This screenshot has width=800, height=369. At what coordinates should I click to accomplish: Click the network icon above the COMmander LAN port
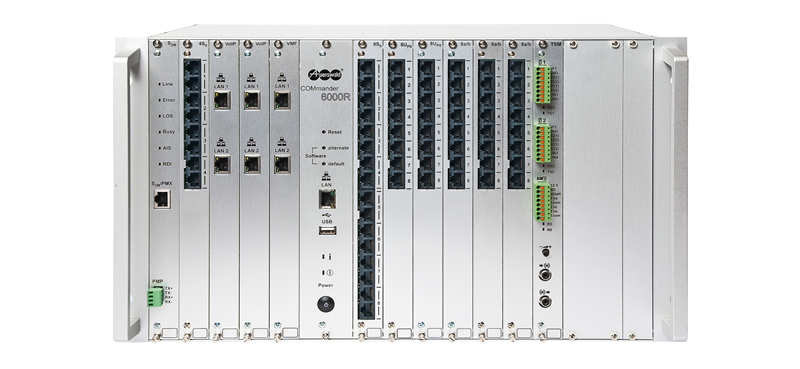coord(327,177)
